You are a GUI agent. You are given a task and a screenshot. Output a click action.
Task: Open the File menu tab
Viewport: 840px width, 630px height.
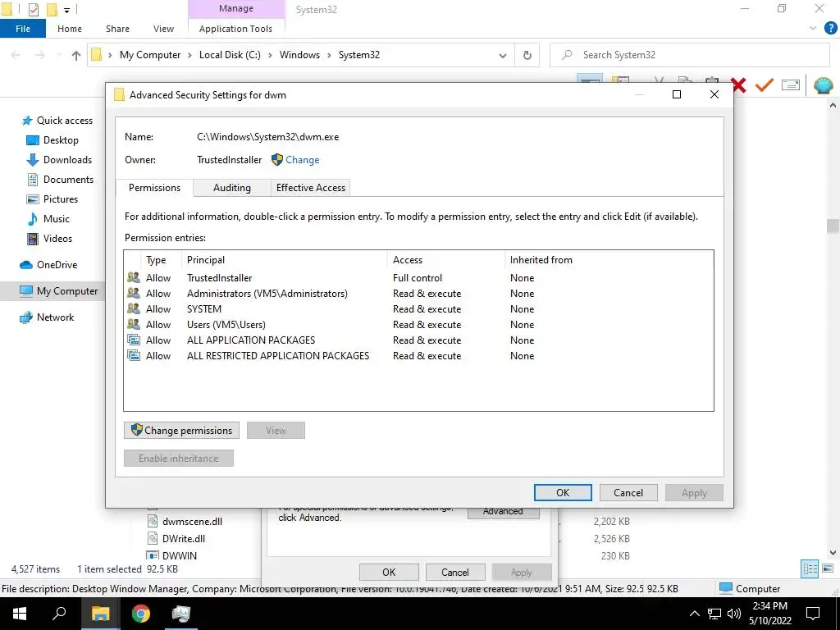click(x=23, y=29)
